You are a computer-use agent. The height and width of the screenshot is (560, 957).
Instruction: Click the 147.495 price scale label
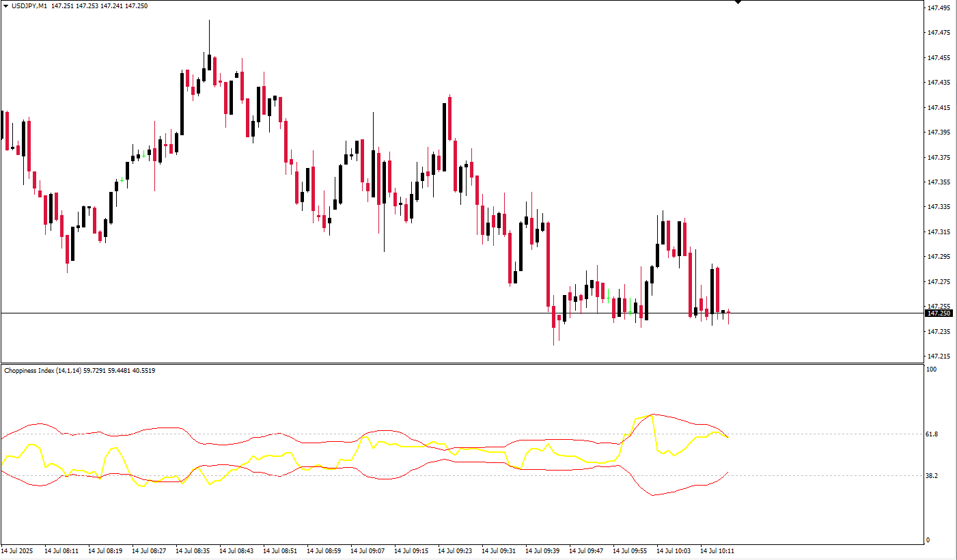[x=937, y=8]
